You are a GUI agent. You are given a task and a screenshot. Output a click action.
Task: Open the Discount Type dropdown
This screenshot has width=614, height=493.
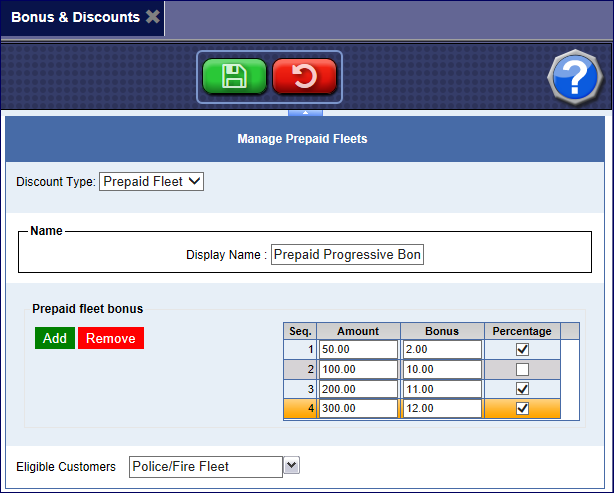(x=151, y=182)
